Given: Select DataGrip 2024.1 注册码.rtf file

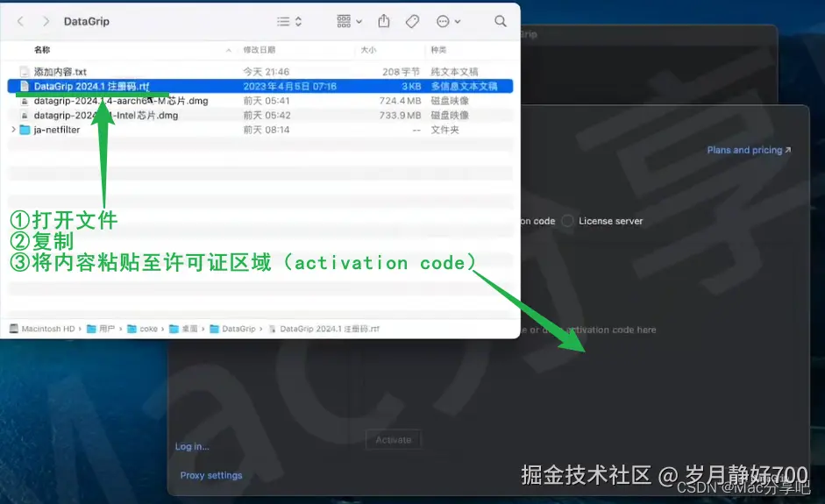Looking at the screenshot, I should pyautogui.click(x=260, y=86).
